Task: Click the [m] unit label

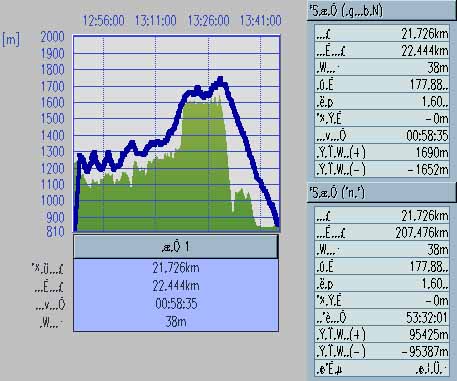Action: [x=11, y=39]
